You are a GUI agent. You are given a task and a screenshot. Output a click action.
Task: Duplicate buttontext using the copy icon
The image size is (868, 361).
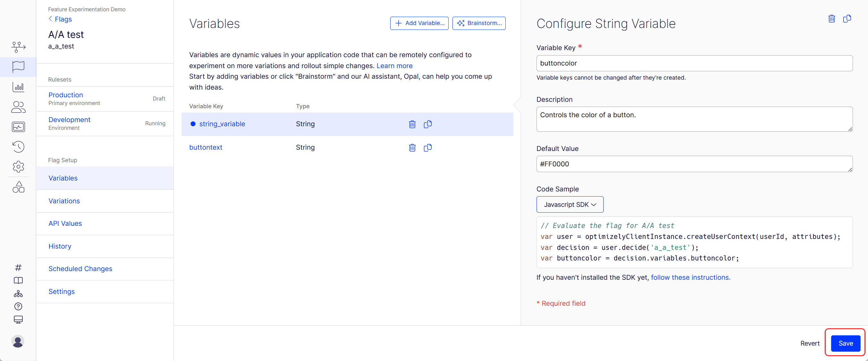[428, 147]
